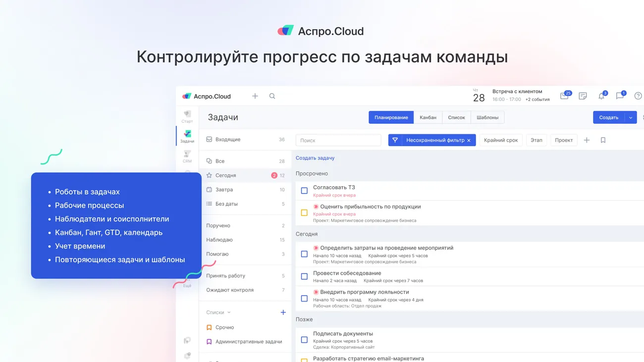
Task: Open the Крайний срок filter dropdown
Action: click(x=500, y=140)
